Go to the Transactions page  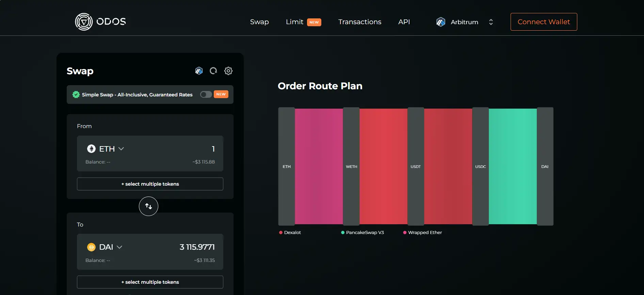point(359,22)
